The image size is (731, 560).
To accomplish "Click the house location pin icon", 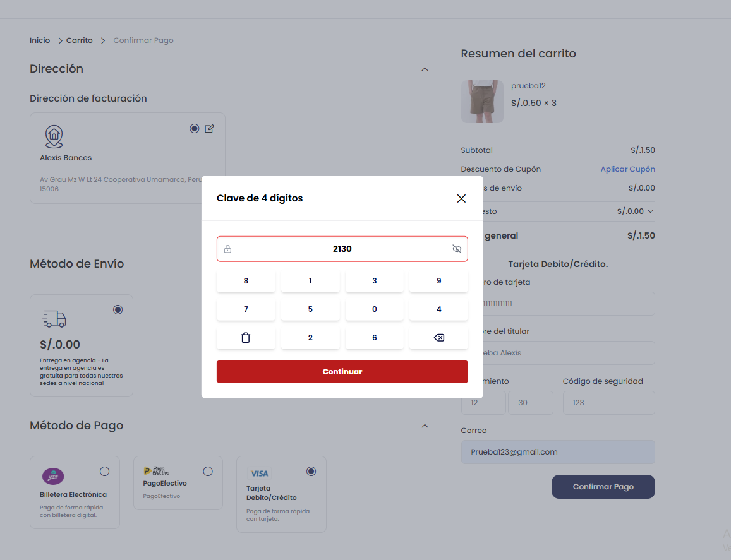I will tap(54, 136).
